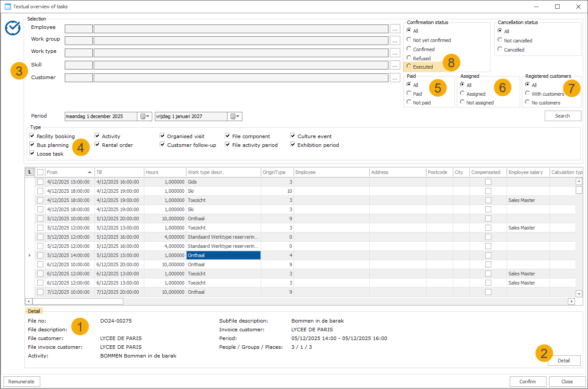Open the start date calendar dropdown

coord(145,116)
